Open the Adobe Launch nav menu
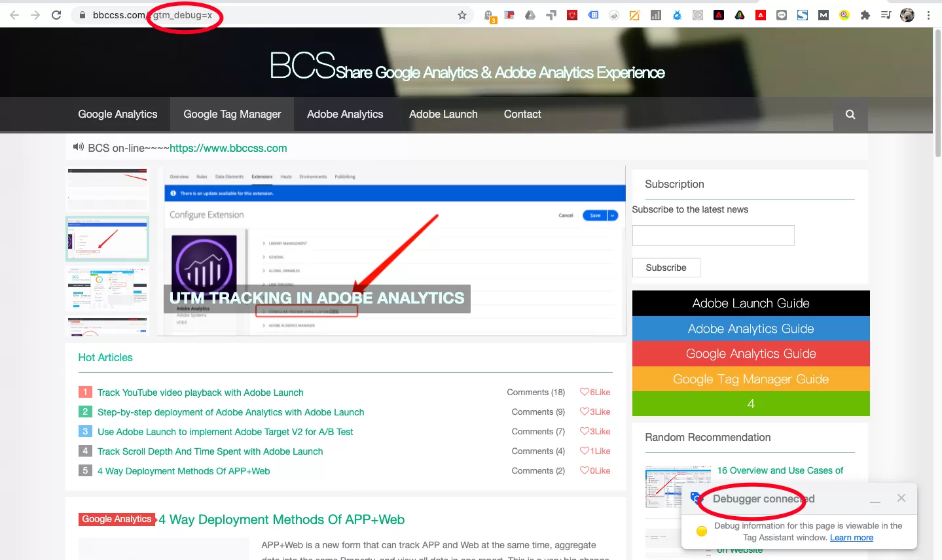This screenshot has height=560, width=942. tap(444, 114)
